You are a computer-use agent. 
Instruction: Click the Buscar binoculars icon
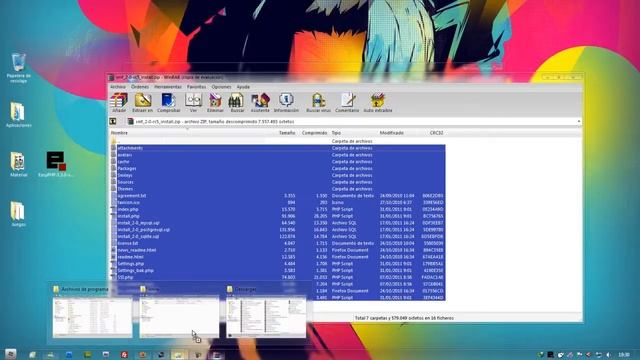(x=237, y=102)
